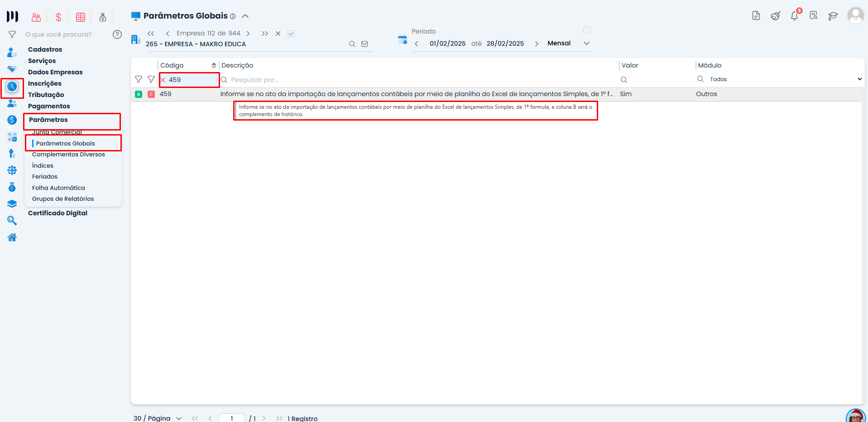Select the clock icon in left sidebar

click(x=12, y=86)
